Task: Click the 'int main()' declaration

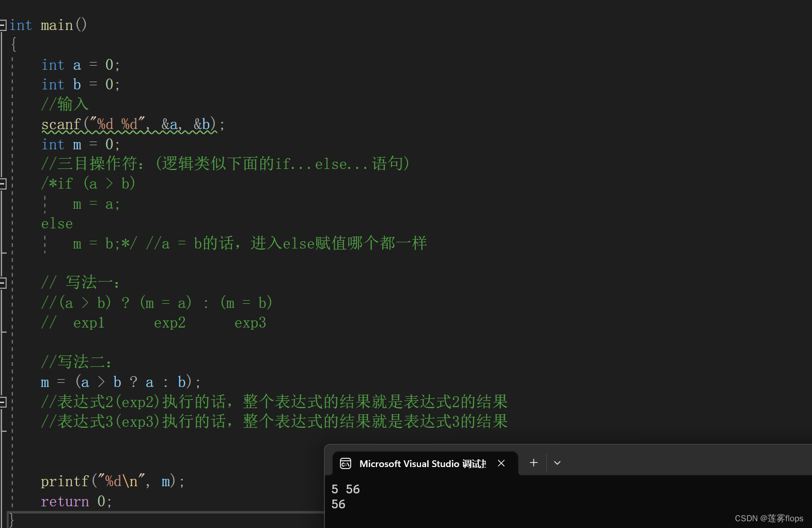Action: (48, 25)
